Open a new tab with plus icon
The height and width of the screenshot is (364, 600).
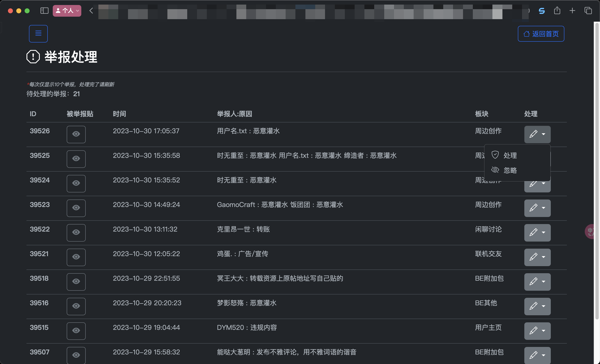point(572,11)
